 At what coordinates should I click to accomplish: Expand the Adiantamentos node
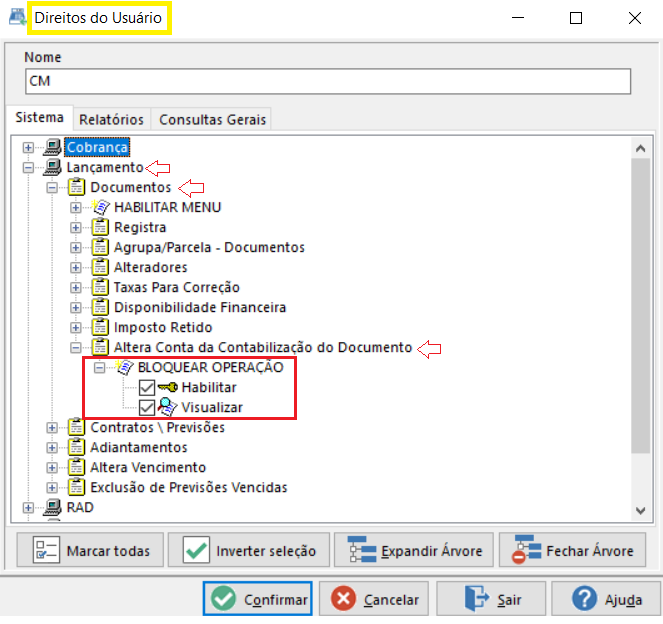click(52, 447)
